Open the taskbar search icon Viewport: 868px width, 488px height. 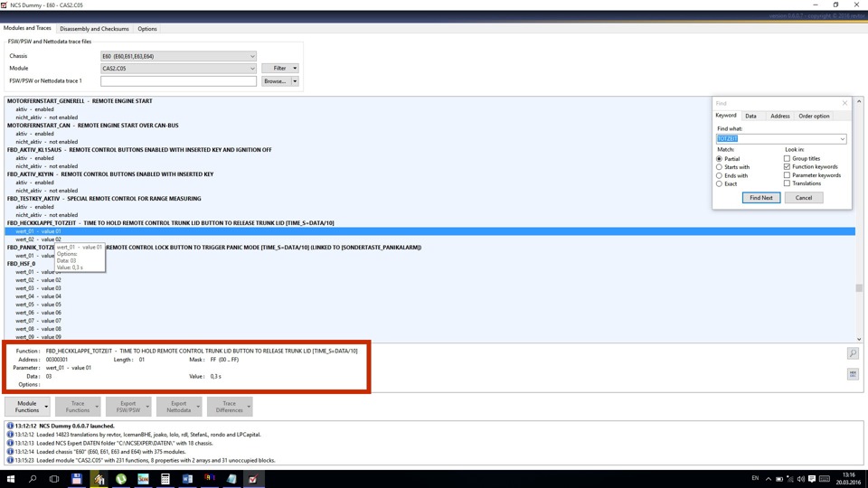coord(33,479)
